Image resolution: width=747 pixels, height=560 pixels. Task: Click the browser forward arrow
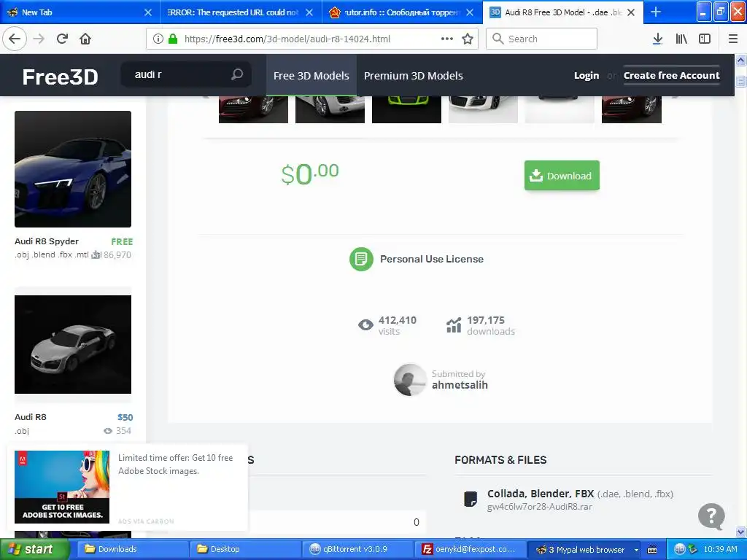click(39, 39)
